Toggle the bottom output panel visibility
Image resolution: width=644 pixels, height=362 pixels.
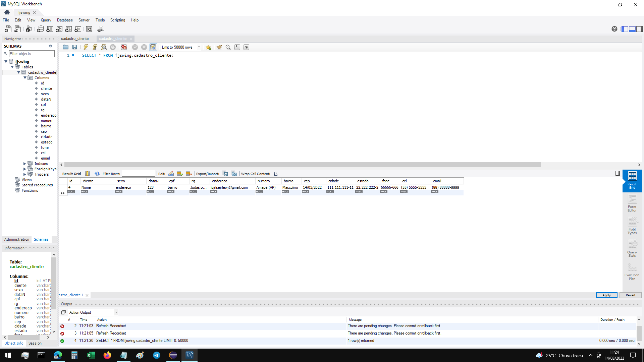pyautogui.click(x=632, y=29)
